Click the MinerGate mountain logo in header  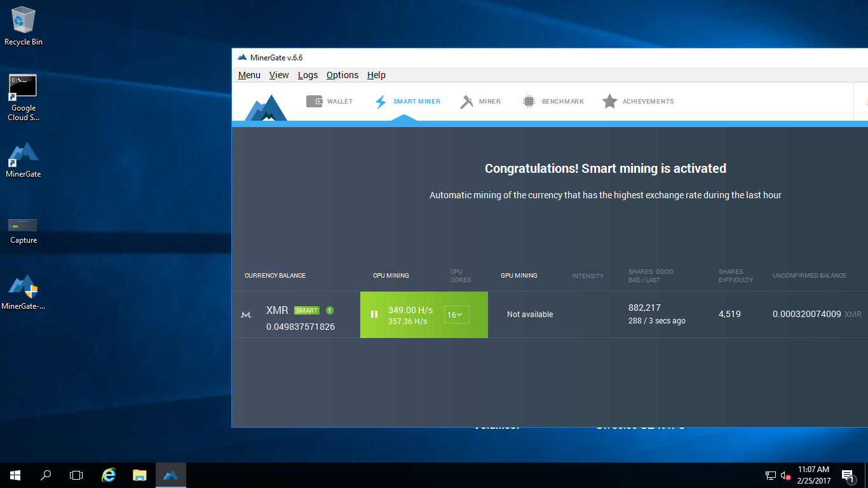[x=266, y=107]
